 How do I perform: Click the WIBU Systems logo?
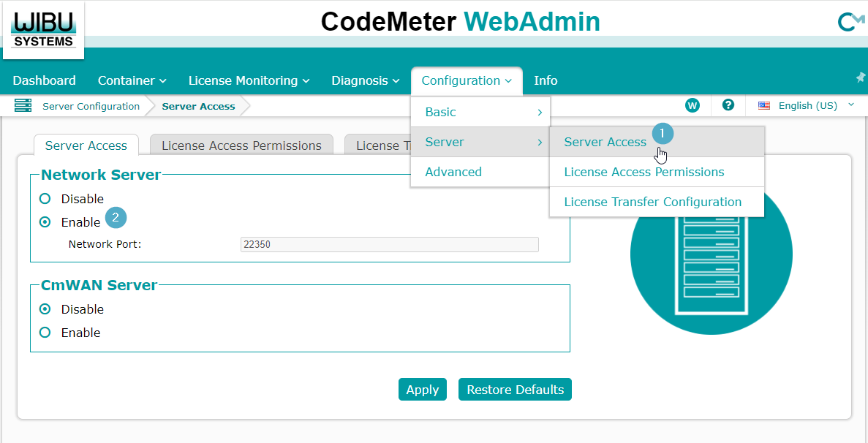(44, 30)
